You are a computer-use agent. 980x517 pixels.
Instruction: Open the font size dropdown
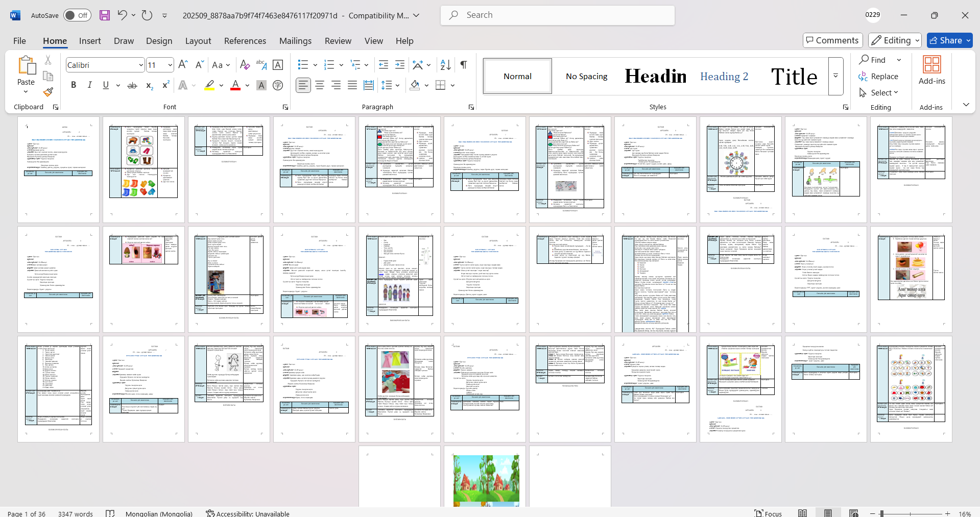click(x=170, y=65)
